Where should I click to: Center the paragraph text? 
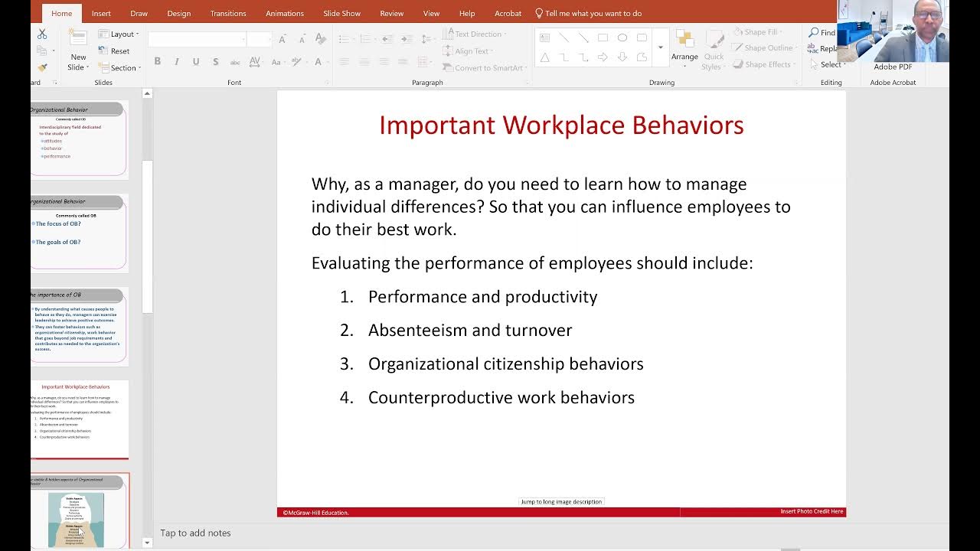(364, 62)
